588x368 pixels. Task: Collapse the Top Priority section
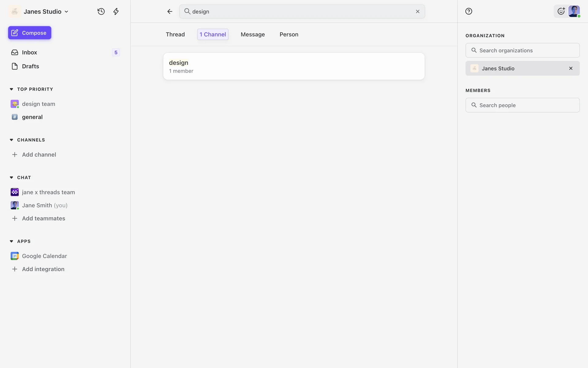[12, 89]
